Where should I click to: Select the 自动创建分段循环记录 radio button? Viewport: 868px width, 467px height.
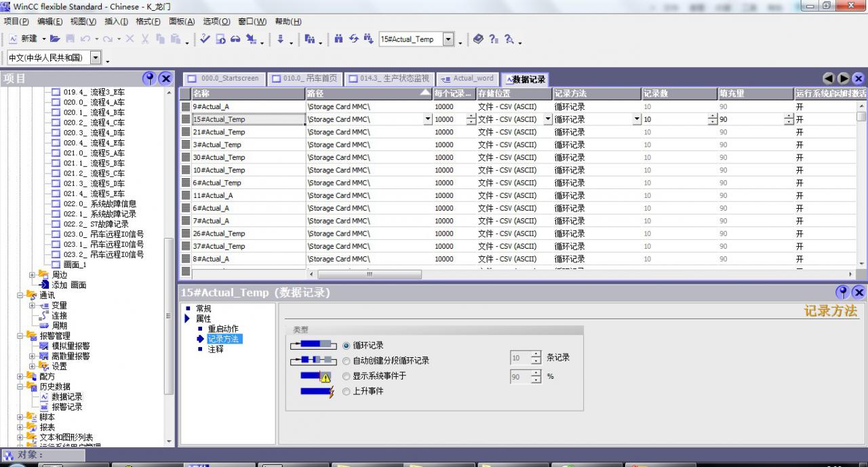click(x=347, y=361)
